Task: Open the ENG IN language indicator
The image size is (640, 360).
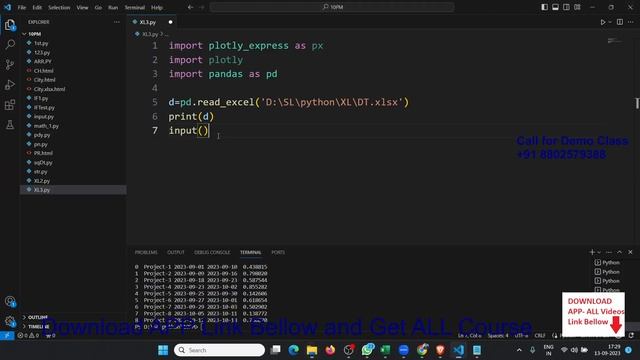Action: [549, 350]
